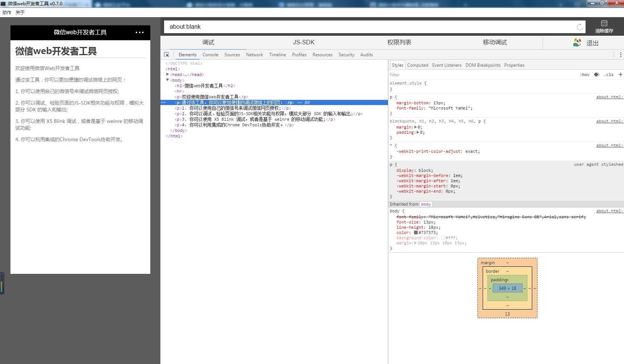Select the hr DOM node

179,91
